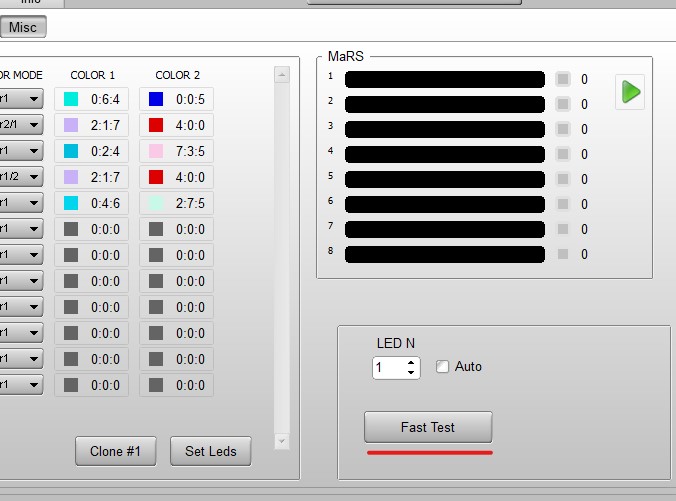Toggle MaRS row 8 indicator box
The width and height of the screenshot is (676, 501).
[563, 254]
